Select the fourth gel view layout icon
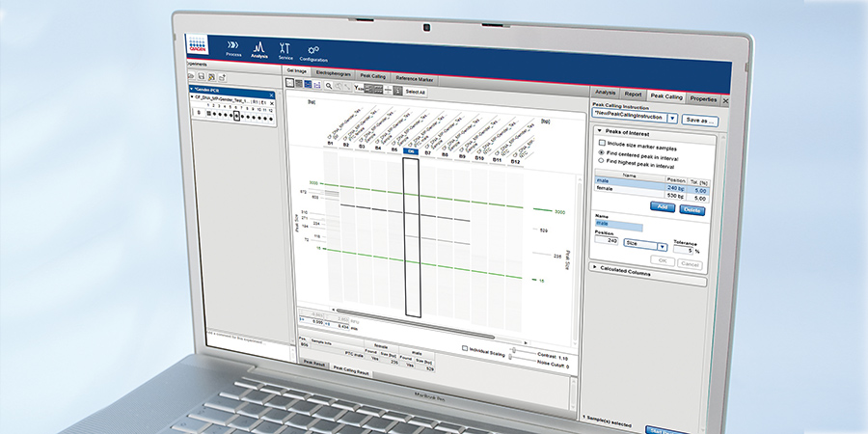Screen dimensions: 868x434 (317, 85)
